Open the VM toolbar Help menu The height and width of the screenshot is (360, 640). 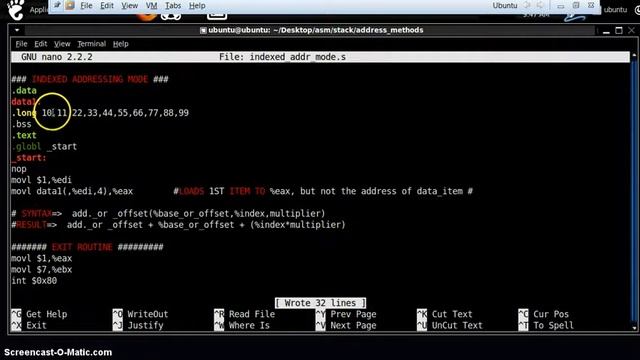tap(197, 6)
